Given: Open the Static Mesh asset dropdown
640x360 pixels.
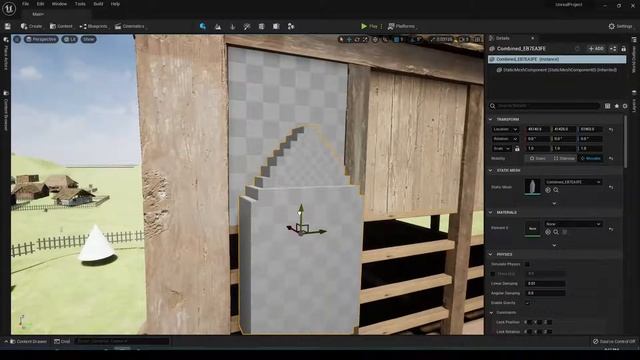Looking at the screenshot, I should click(x=573, y=182).
